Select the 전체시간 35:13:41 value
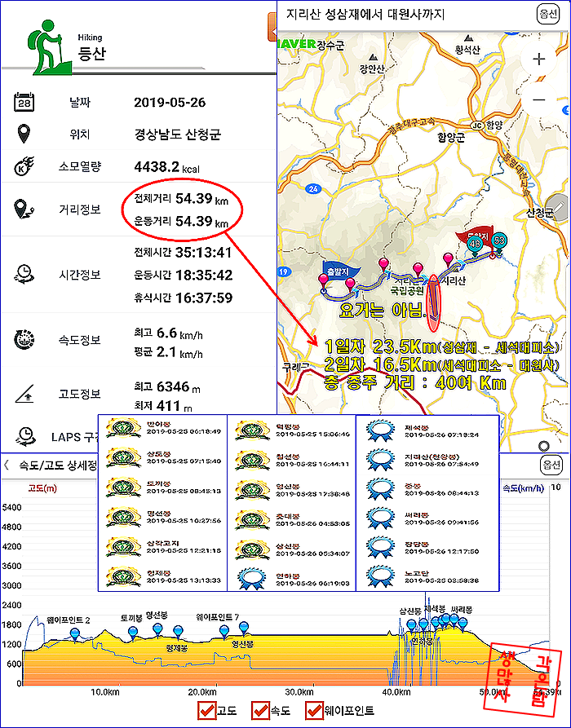Image resolution: width=571 pixels, height=728 pixels. tap(182, 253)
